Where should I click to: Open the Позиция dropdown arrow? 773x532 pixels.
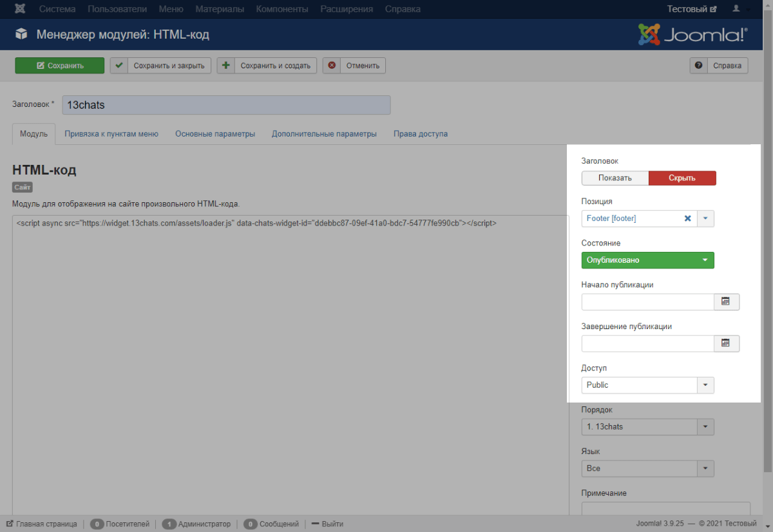705,218
